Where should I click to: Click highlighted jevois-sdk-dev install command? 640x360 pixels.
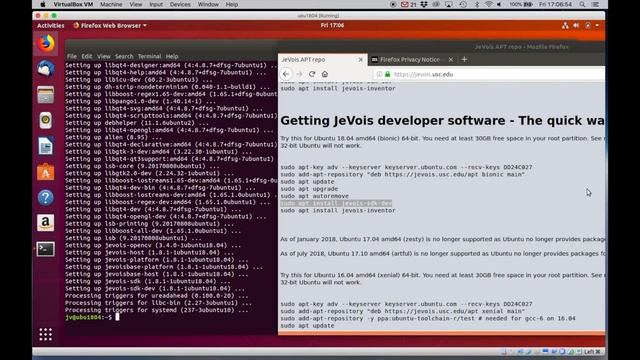tap(336, 203)
